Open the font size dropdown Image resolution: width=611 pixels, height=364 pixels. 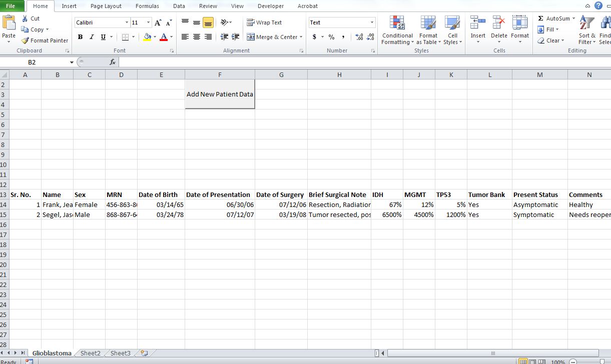[x=148, y=22]
